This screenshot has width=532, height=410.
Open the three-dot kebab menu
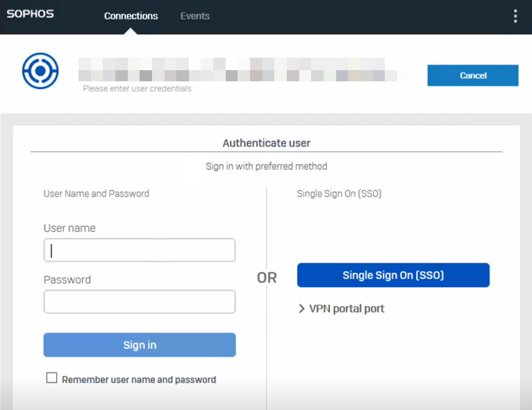coord(515,16)
